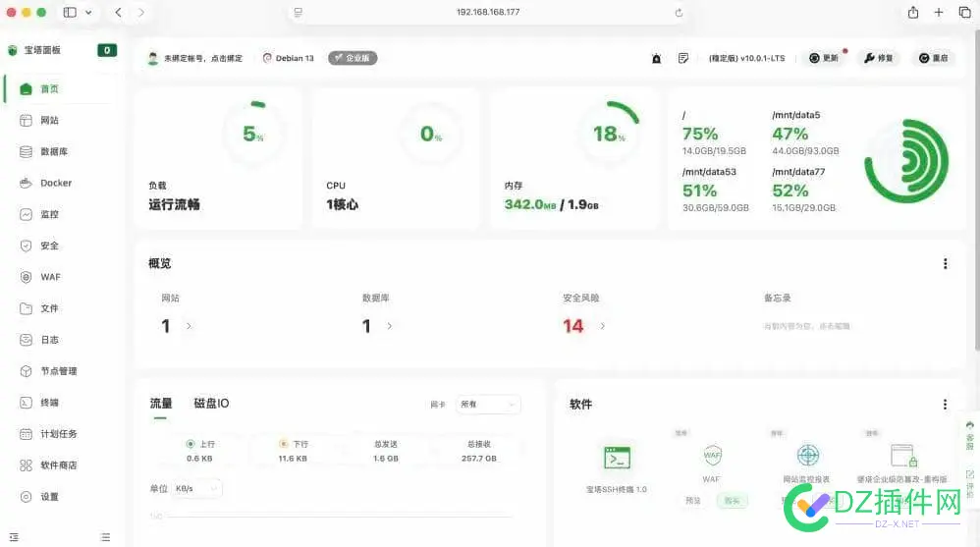The width and height of the screenshot is (980, 547).
Task: Click the 企业版 enterprise badge
Action: (x=353, y=58)
